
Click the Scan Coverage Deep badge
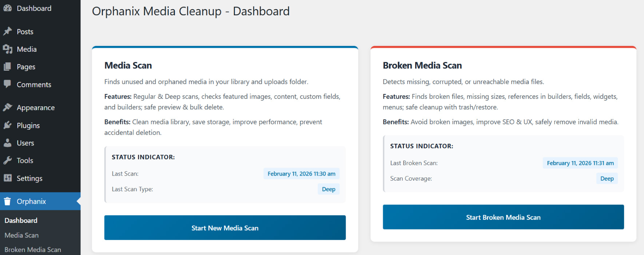(607, 178)
